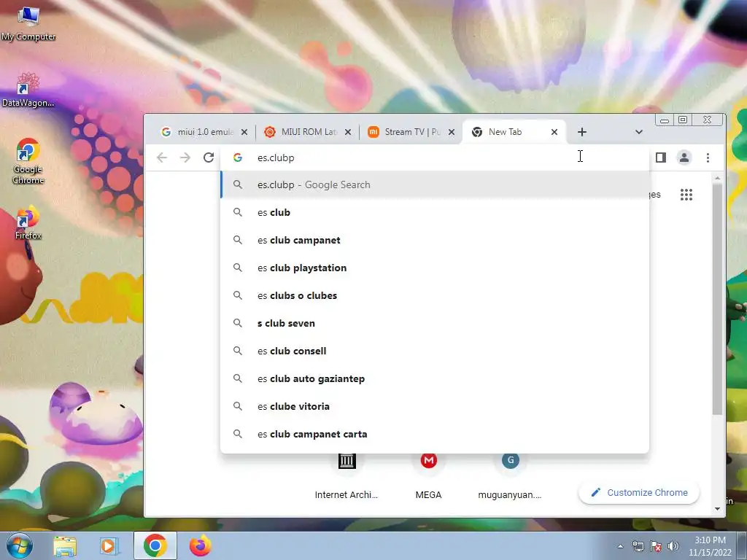
Task: Click the Google G icon in the address bar
Action: 238,157
